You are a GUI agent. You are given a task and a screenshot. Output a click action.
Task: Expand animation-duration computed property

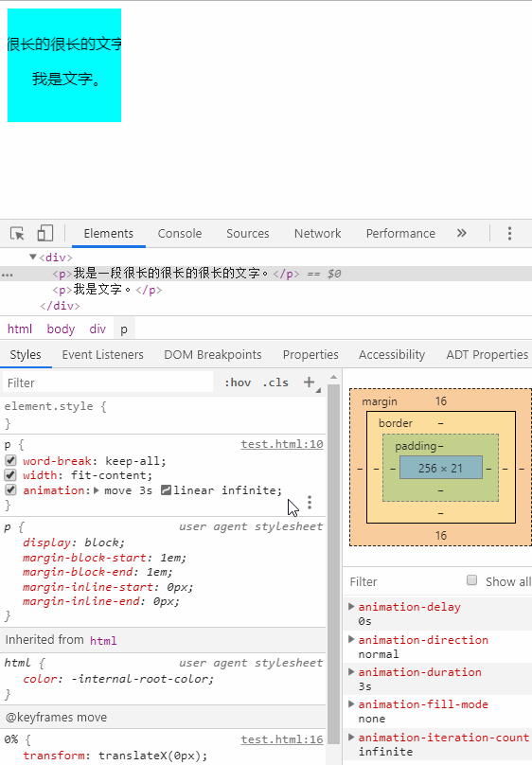pyautogui.click(x=351, y=671)
